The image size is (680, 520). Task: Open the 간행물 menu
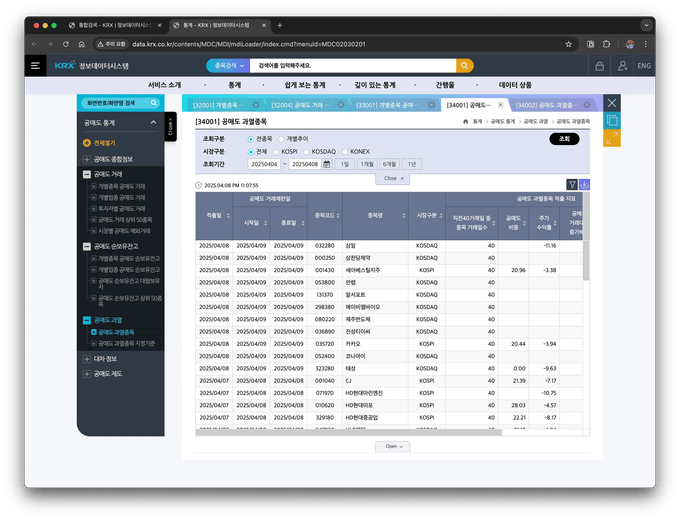tap(445, 85)
